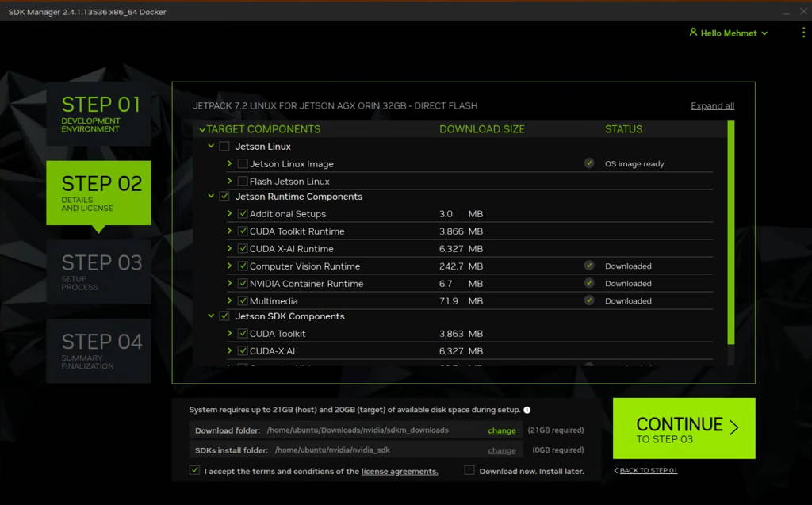Screen dimensions: 812x505
Task: Uncheck the Multimedia checkbox
Action: 243,300
